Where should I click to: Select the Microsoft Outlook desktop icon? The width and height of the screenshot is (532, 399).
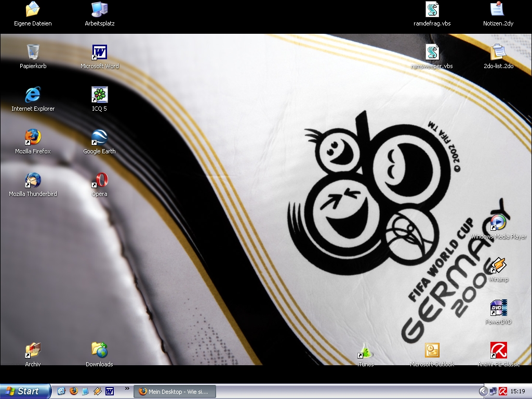(x=432, y=351)
